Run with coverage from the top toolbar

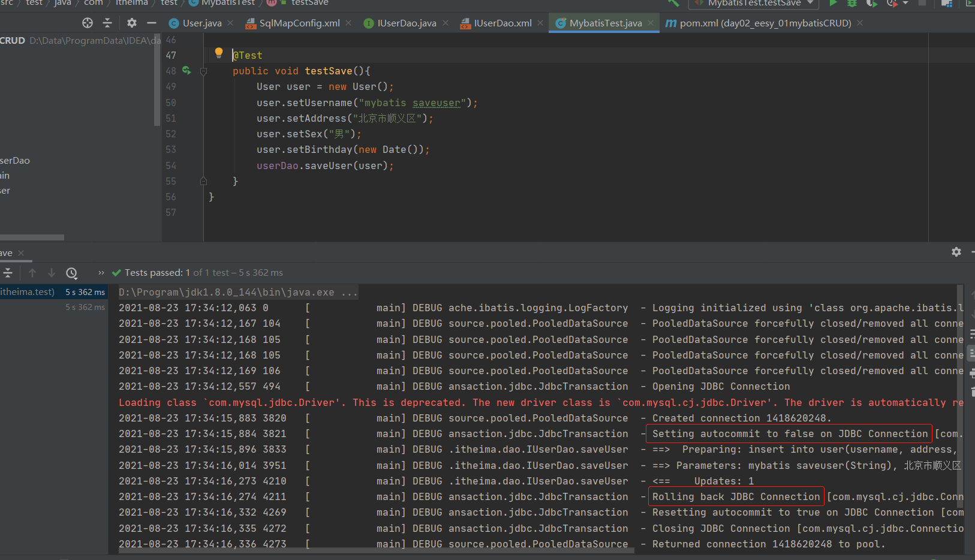coord(871,3)
